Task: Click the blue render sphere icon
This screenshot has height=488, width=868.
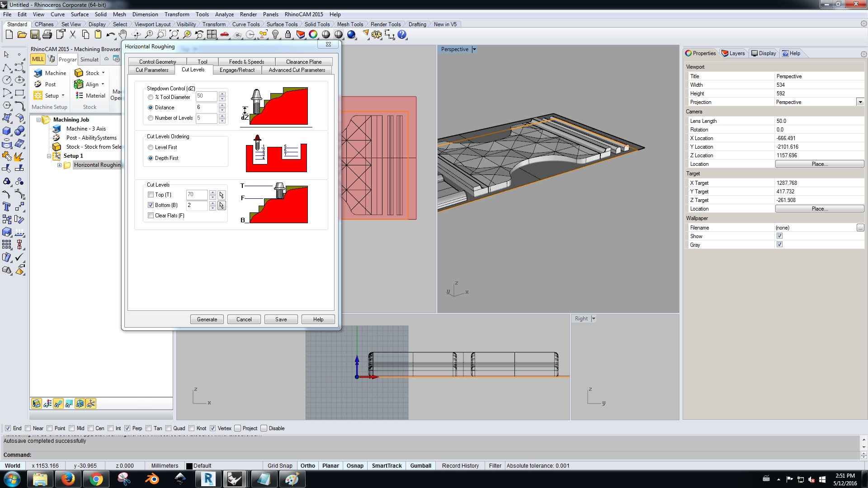Action: coord(351,34)
